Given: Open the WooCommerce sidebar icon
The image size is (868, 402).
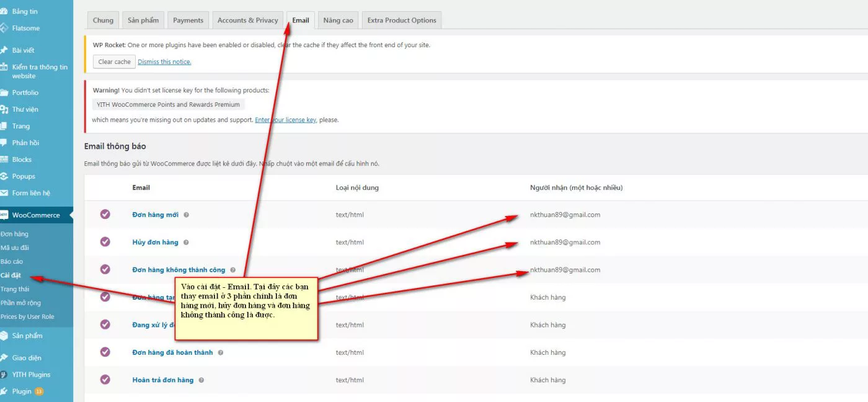Looking at the screenshot, I should pos(6,215).
